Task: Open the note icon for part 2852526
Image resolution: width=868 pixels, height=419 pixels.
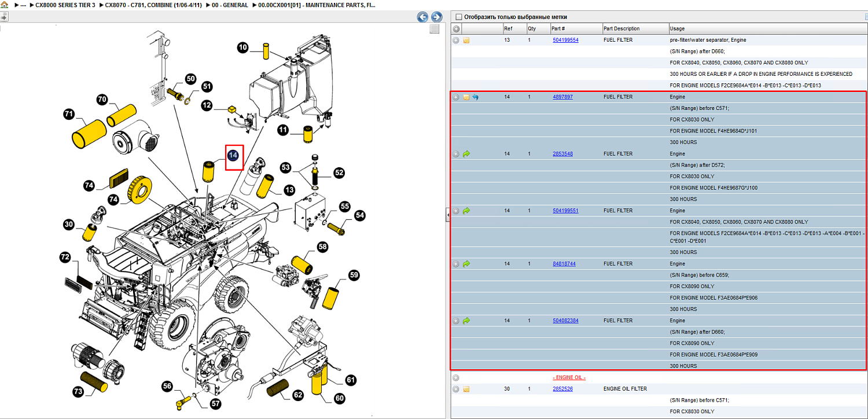Action: coord(466,389)
